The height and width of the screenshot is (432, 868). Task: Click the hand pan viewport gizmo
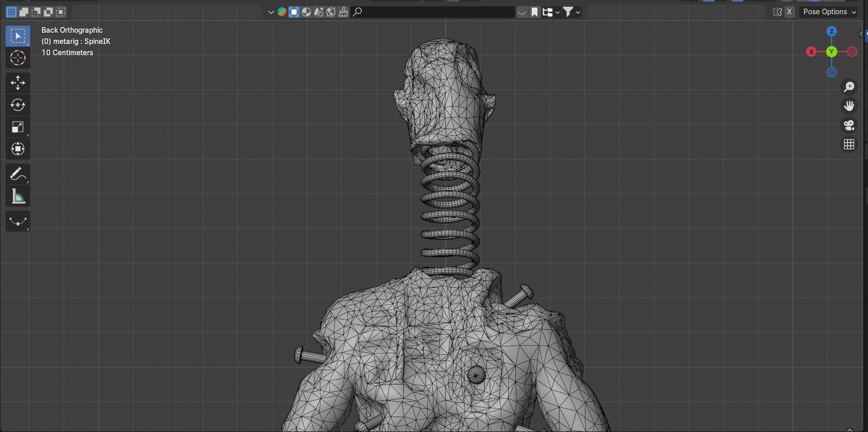[x=849, y=106]
